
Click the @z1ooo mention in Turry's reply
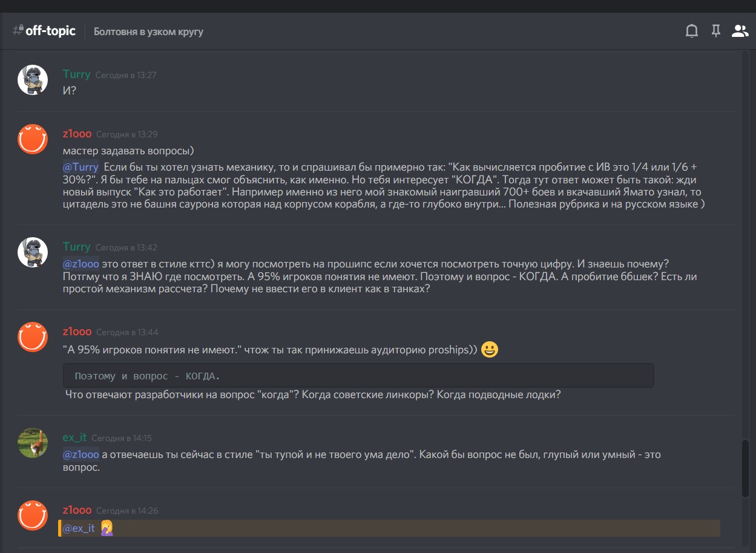(x=81, y=264)
